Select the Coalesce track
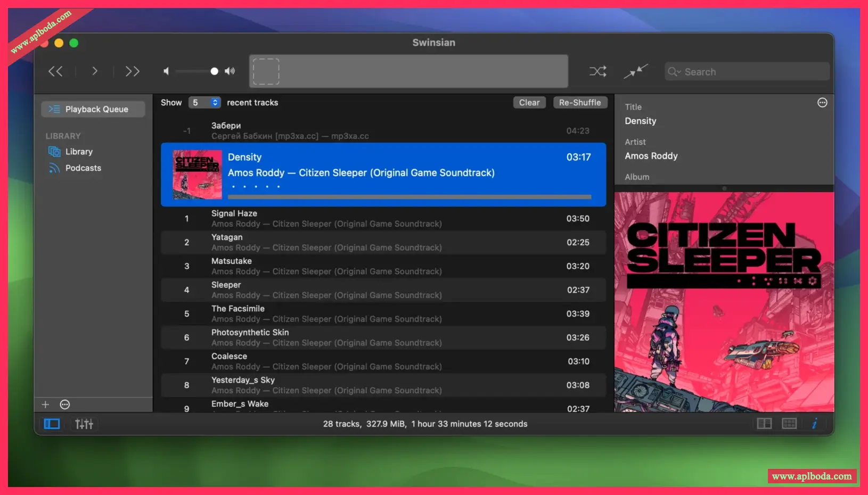This screenshot has width=868, height=495. point(383,361)
